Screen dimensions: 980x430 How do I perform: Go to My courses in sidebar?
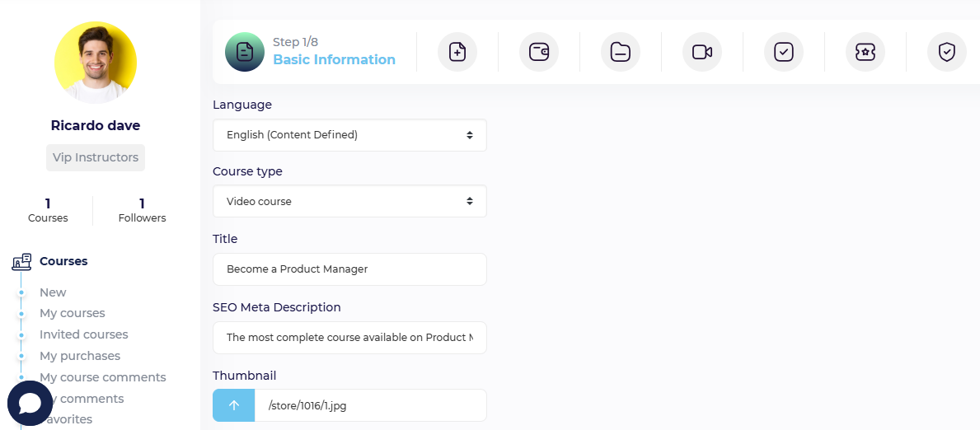pos(73,313)
